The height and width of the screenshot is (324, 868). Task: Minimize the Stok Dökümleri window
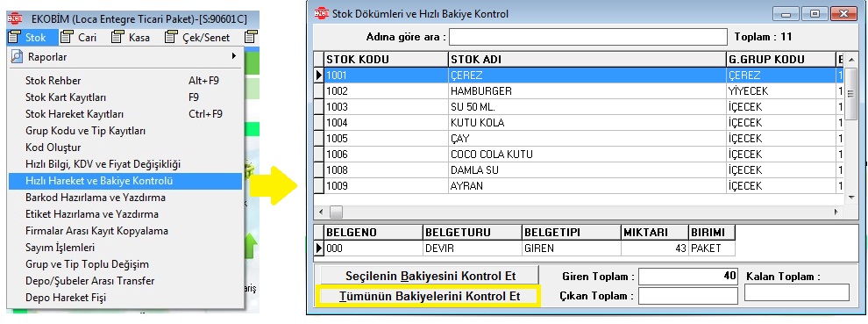(786, 13)
